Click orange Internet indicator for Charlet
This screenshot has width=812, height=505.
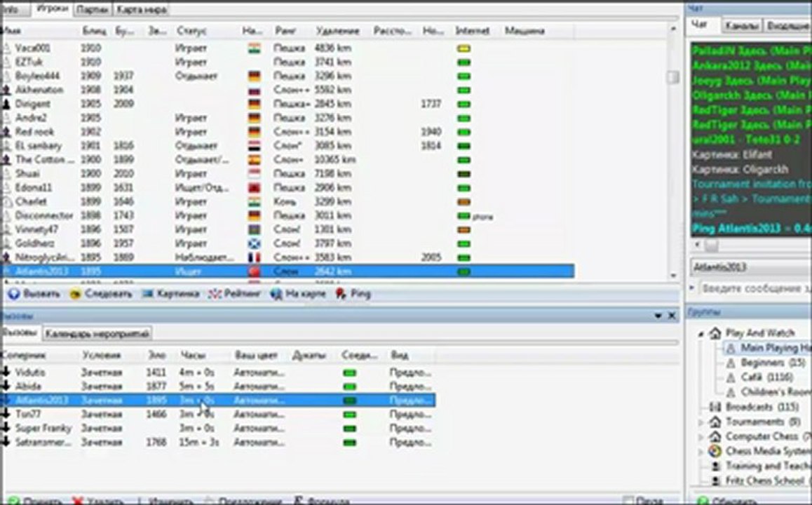463,202
